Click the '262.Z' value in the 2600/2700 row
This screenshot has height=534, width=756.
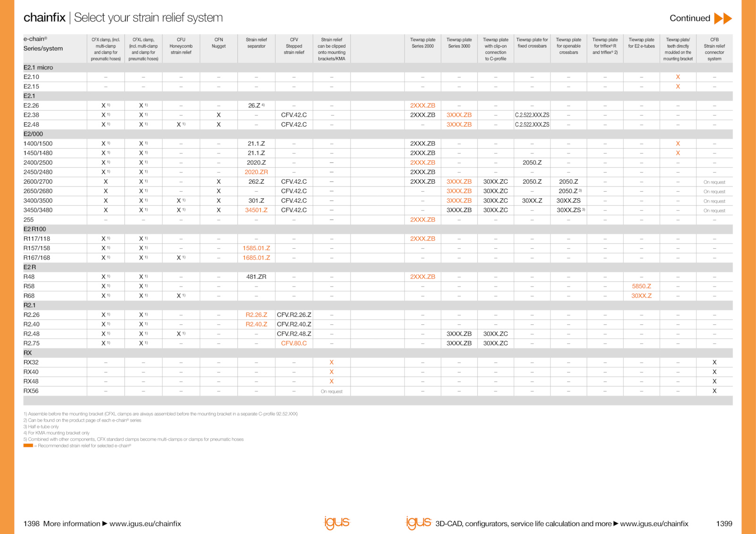[256, 182]
